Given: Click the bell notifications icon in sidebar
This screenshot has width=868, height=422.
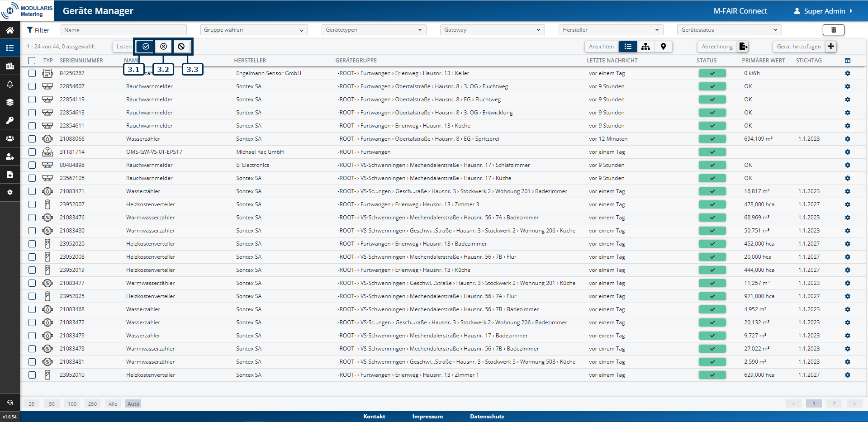Looking at the screenshot, I should (x=9, y=84).
